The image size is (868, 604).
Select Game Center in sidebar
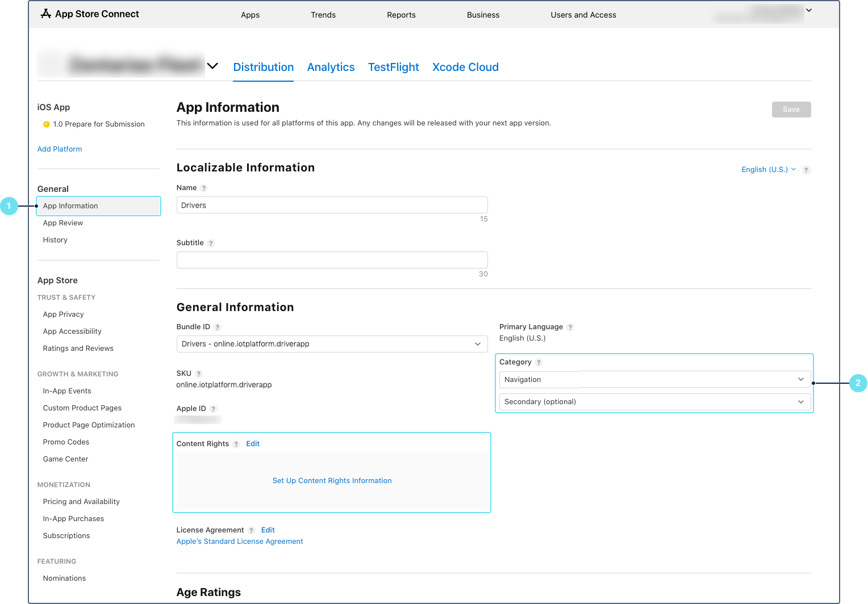pyautogui.click(x=66, y=459)
